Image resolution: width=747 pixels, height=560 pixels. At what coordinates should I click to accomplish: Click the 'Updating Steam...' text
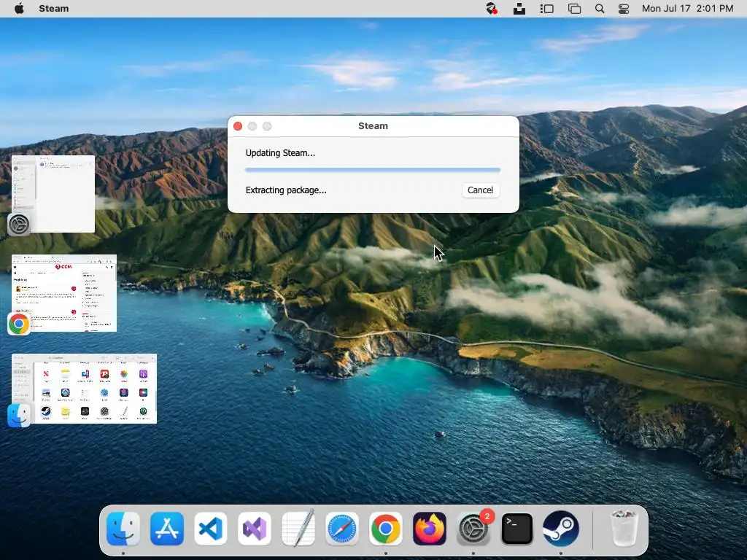280,153
